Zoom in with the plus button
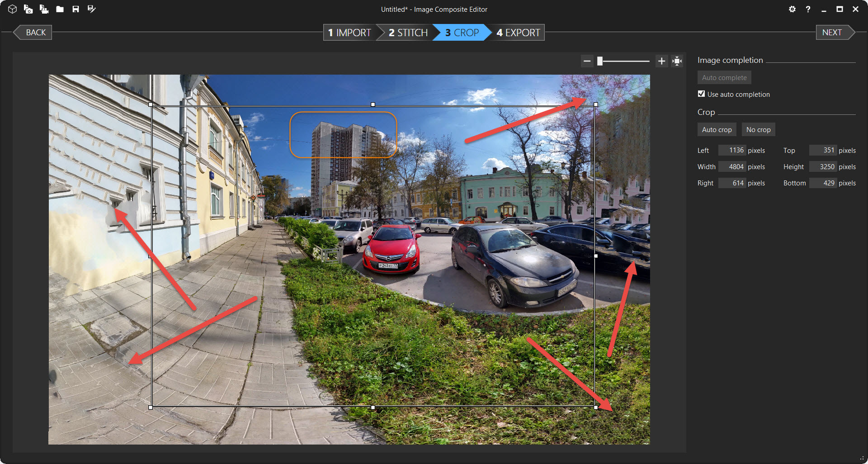 [661, 61]
